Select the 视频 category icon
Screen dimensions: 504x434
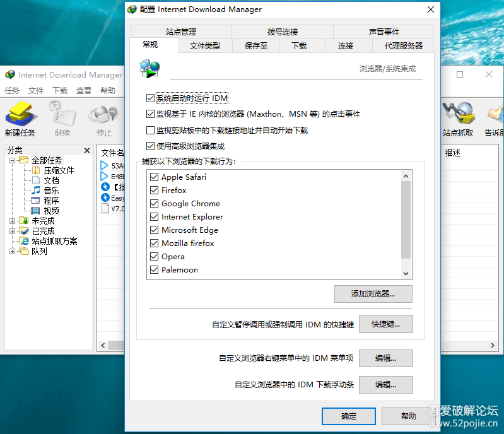point(36,211)
